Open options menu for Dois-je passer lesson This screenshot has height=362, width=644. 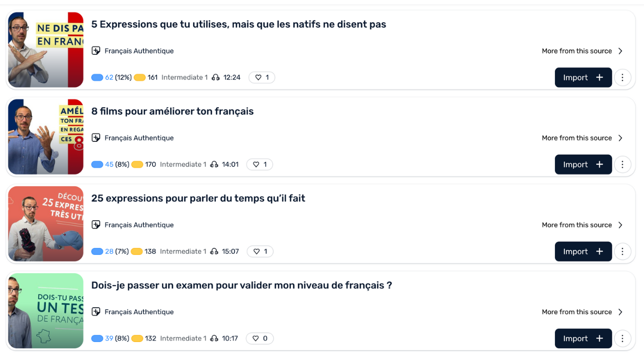[622, 338]
